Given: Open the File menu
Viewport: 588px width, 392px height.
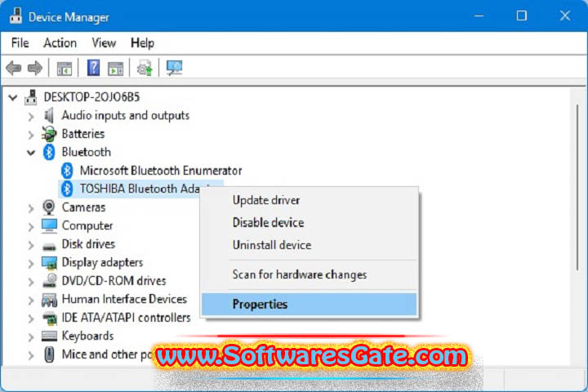Looking at the screenshot, I should click(20, 43).
